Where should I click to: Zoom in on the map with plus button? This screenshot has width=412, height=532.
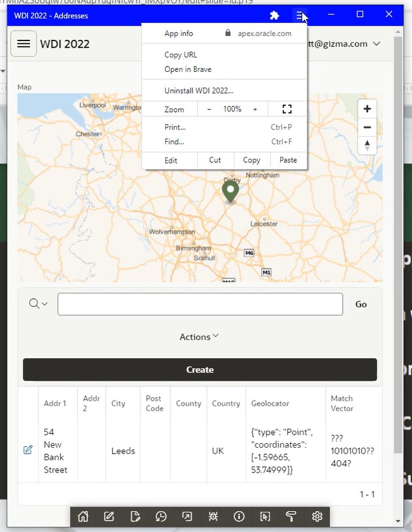pos(367,109)
